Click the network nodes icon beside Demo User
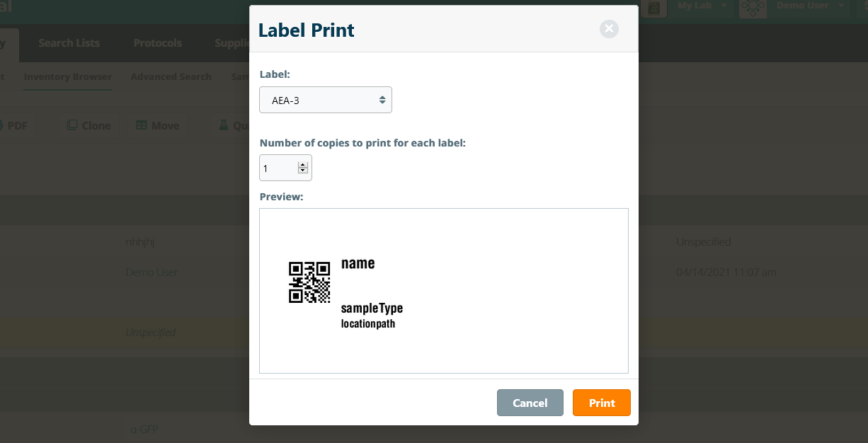This screenshot has height=443, width=868. (x=753, y=7)
